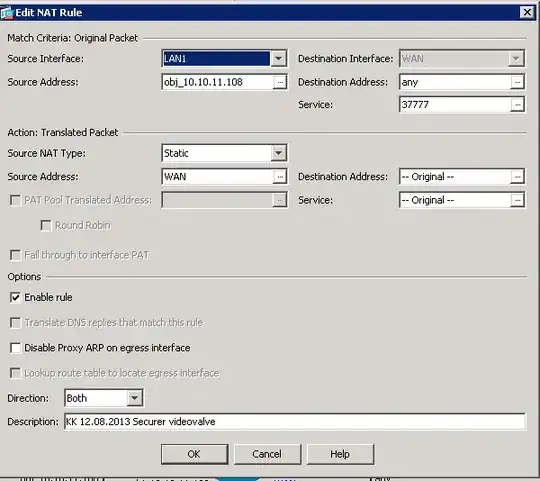Browse translated Source Address WAN field
Screen dimensions: 540x481
(280, 177)
